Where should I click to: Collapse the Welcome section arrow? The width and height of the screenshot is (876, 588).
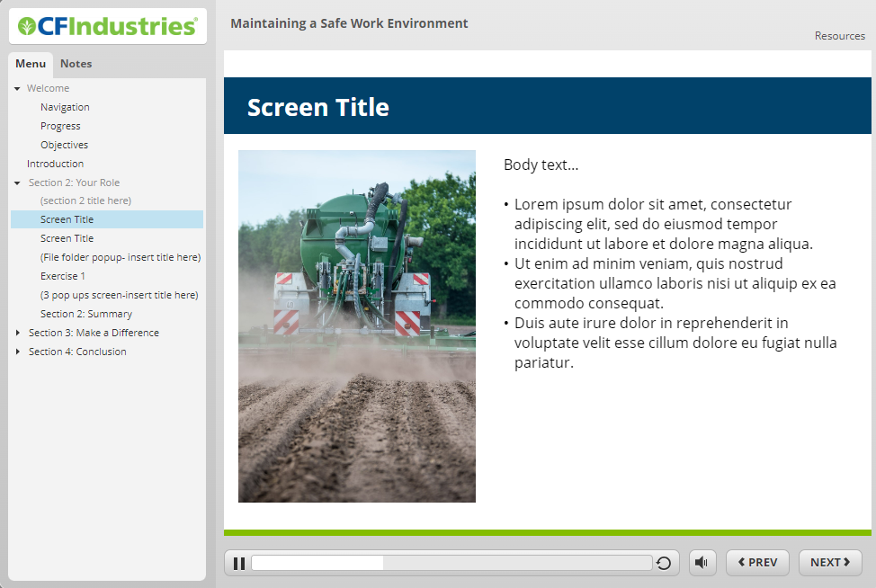17,89
